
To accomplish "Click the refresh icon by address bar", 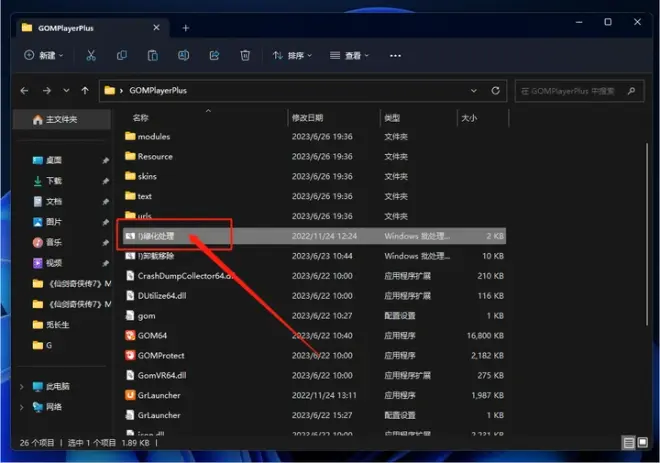I will point(496,90).
